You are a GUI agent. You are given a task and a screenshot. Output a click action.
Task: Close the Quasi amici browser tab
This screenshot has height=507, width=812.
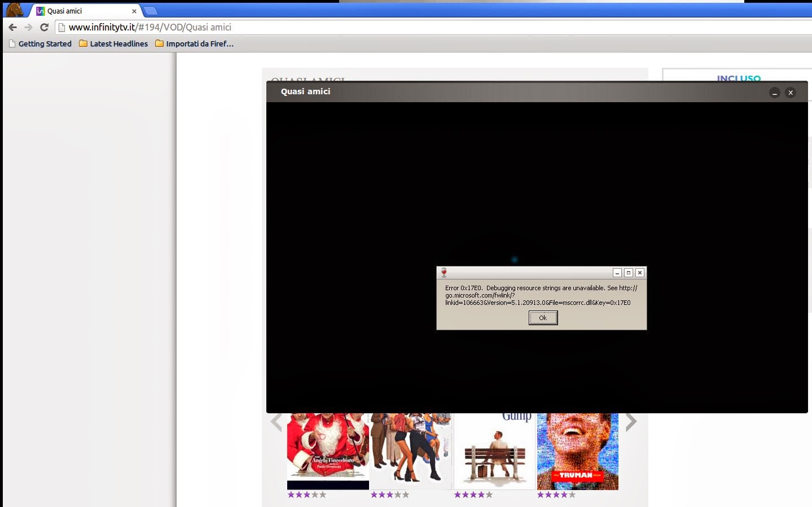(134, 11)
